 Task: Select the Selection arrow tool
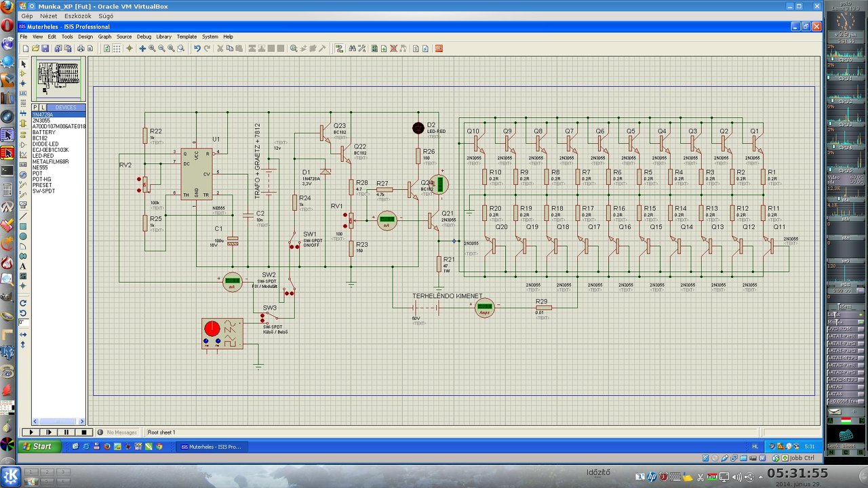(23, 64)
